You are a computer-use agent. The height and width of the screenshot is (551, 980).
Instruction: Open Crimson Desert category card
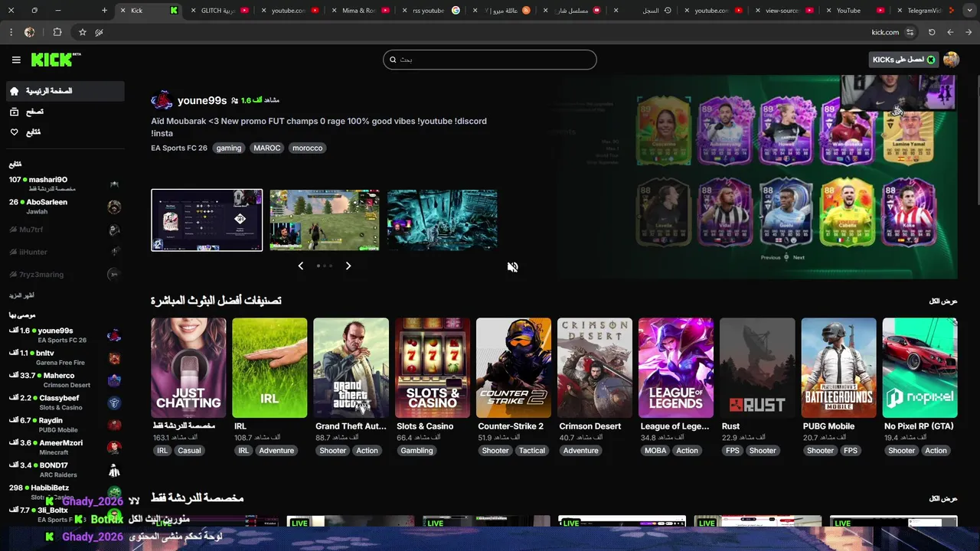(x=595, y=368)
